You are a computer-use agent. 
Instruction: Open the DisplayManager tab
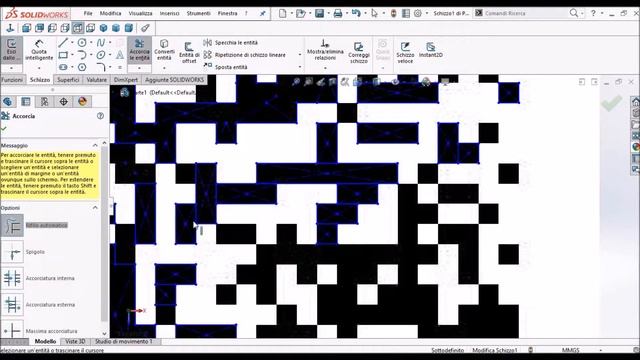82,101
